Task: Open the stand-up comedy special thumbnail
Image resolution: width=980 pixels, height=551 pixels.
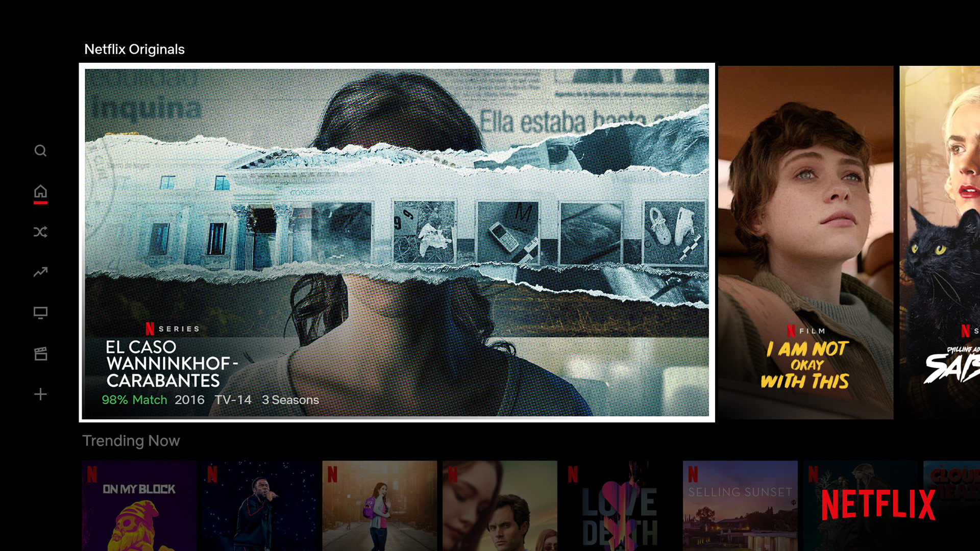Action: pyautogui.click(x=259, y=505)
